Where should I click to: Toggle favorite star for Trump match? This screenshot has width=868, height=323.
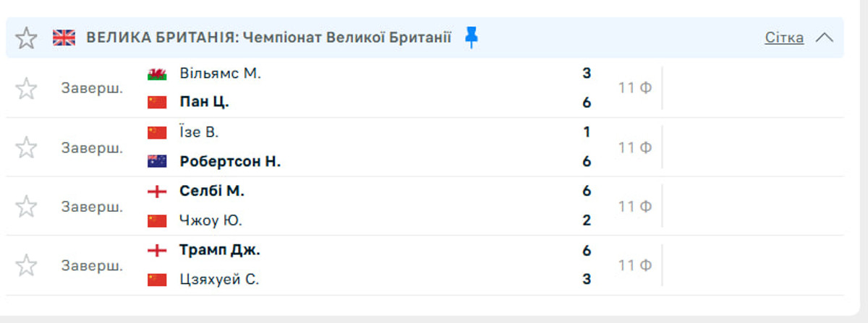[26, 265]
